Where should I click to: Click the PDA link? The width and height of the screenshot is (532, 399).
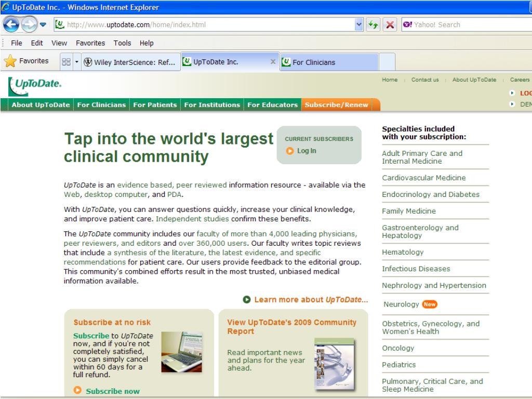[175, 194]
